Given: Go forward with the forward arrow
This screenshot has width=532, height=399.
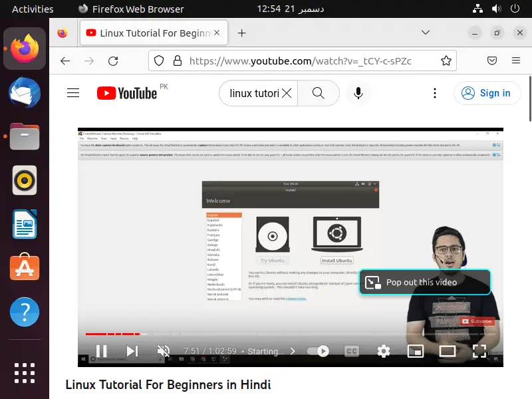Looking at the screenshot, I should tap(89, 61).
